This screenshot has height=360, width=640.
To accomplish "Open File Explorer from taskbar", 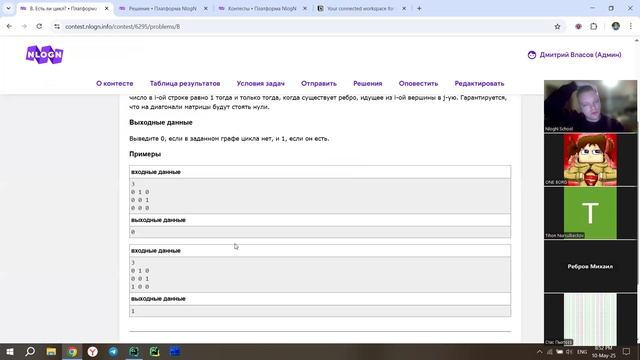I will (51, 351).
